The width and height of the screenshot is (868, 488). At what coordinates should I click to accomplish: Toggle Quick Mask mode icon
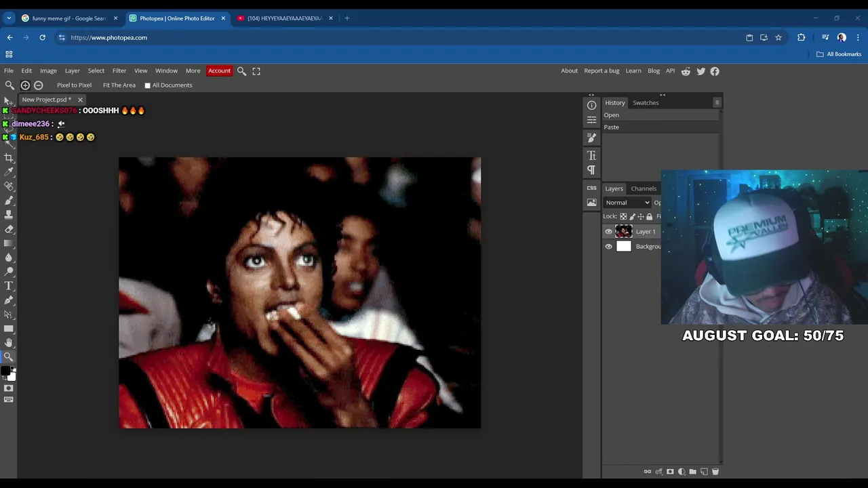9,388
